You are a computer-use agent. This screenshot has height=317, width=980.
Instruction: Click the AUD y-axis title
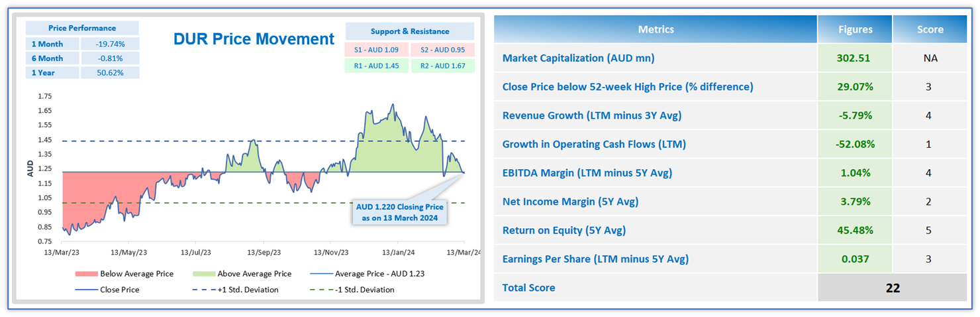pyautogui.click(x=30, y=169)
